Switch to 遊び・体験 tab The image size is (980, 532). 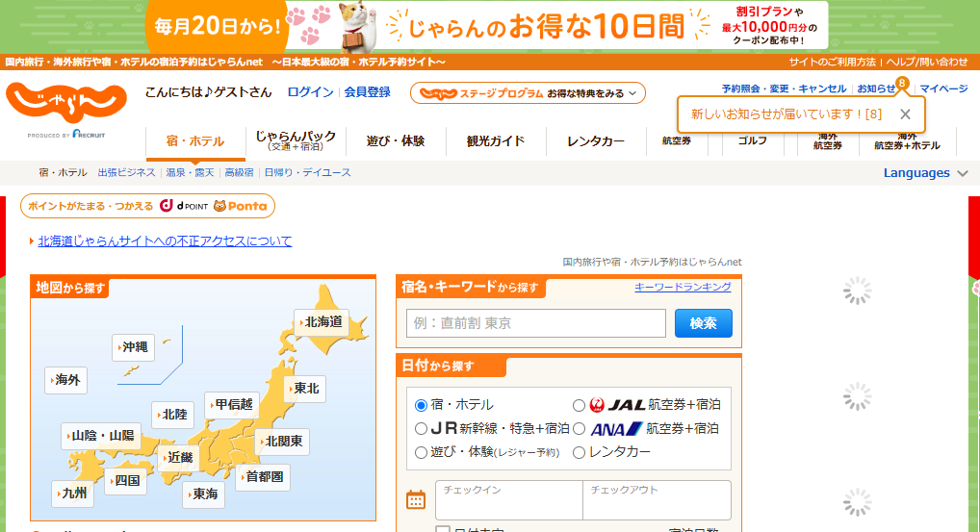coord(396,141)
